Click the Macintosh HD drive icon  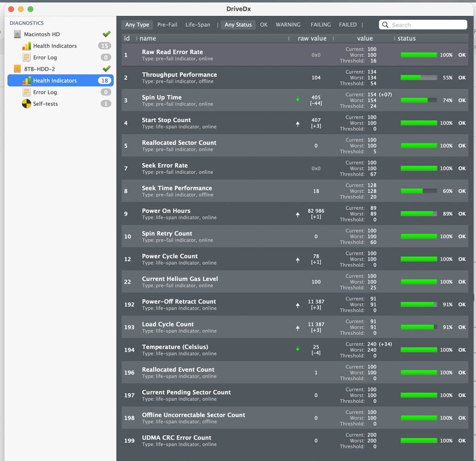coord(17,34)
